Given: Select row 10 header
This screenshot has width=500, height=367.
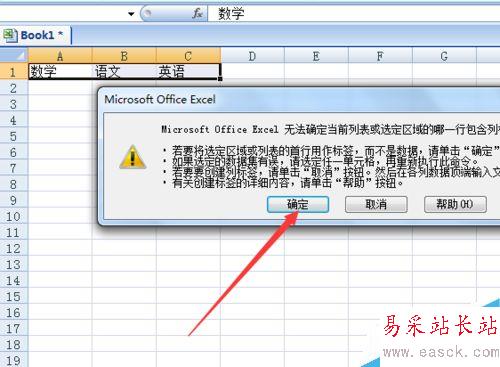Looking at the screenshot, I should pyautogui.click(x=14, y=216).
